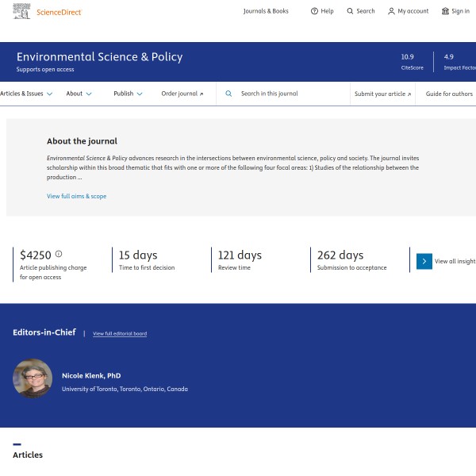Click Nicole Klenk's profile photo
The width and height of the screenshot is (476, 476).
[33, 378]
